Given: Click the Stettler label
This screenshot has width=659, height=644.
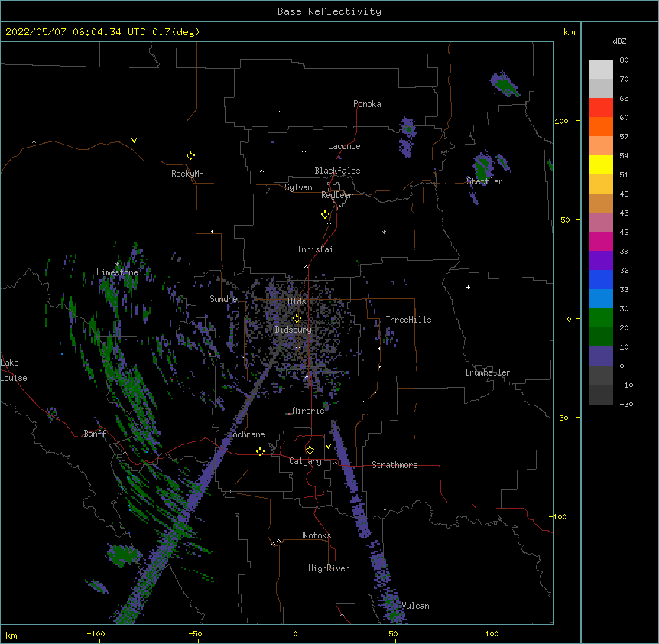Looking at the screenshot, I should tap(485, 181).
